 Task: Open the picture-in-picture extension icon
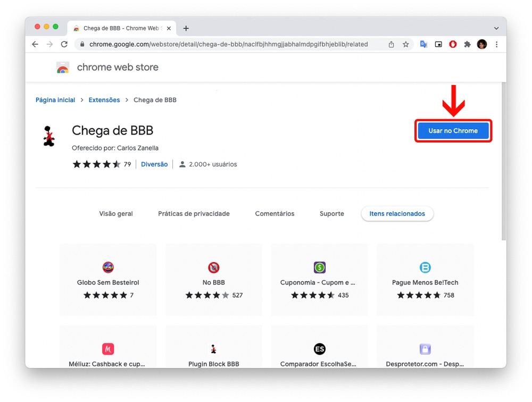tap(438, 45)
